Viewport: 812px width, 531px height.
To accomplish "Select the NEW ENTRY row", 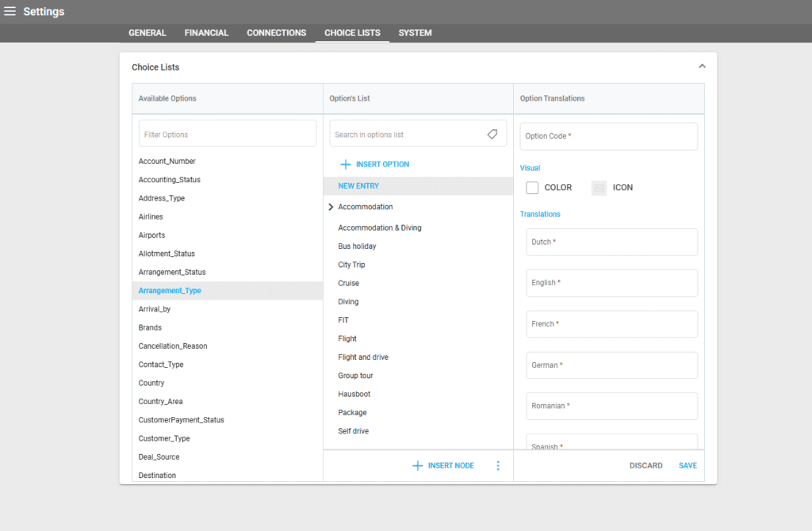I will [x=358, y=185].
